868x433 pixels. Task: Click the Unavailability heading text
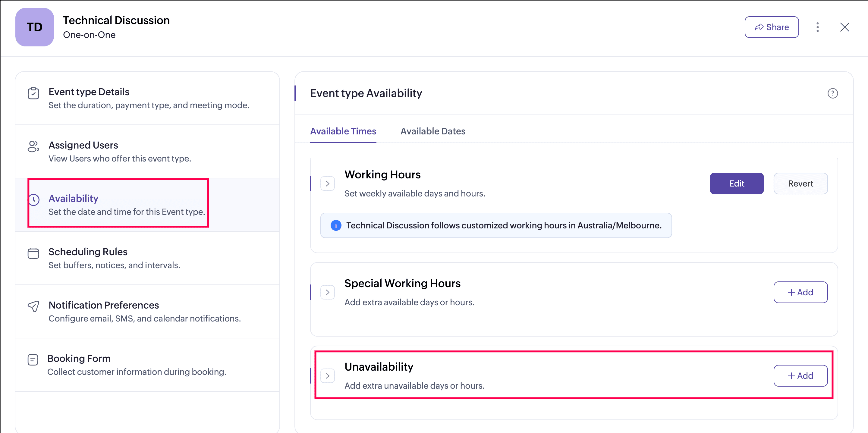point(379,367)
